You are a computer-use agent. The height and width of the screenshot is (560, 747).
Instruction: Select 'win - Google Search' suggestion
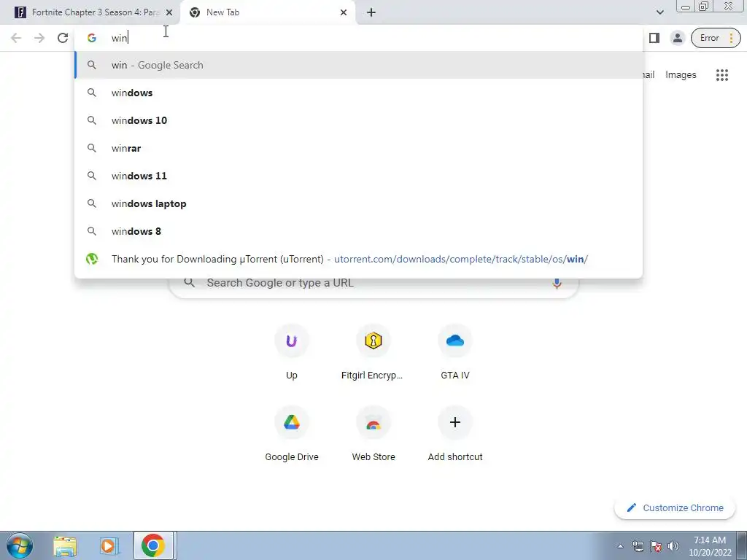358,65
